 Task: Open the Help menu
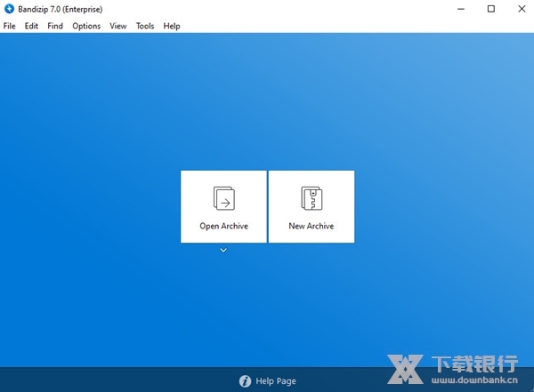click(172, 26)
